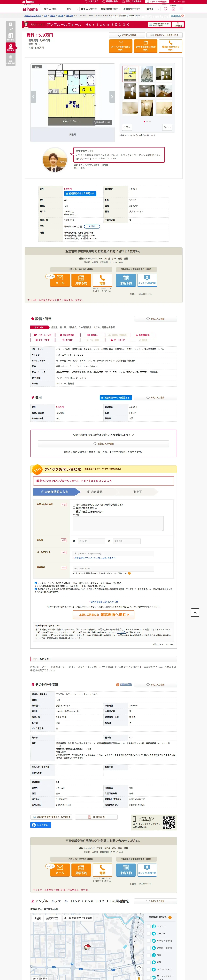Screen dimensions: 207x980
Task: Click the scroll-to-top arrow button
Action: pyautogui.click(x=195, y=612)
